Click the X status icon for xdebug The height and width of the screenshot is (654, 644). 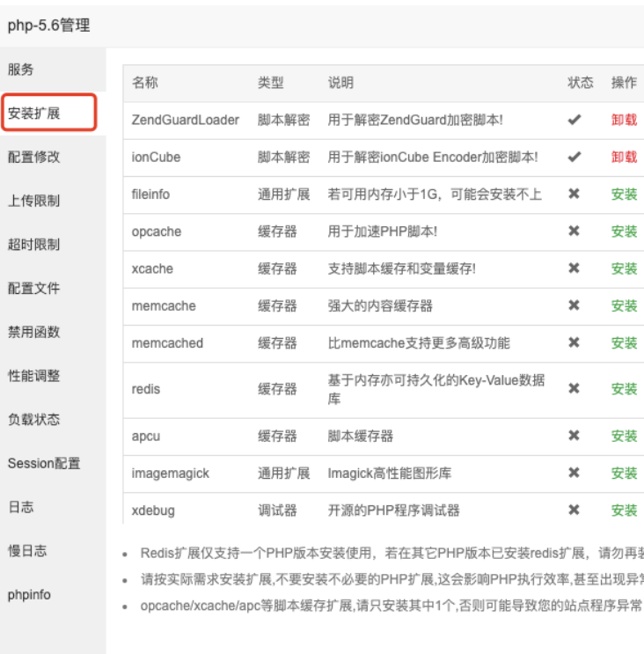[x=574, y=510]
